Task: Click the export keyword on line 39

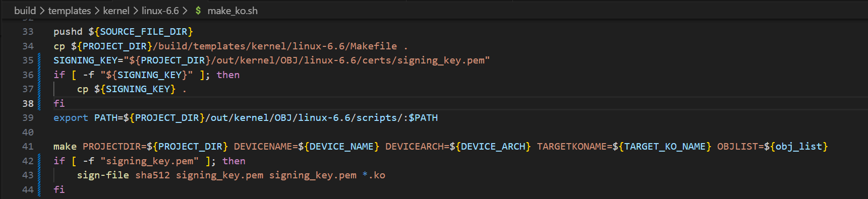Action: click(x=71, y=118)
